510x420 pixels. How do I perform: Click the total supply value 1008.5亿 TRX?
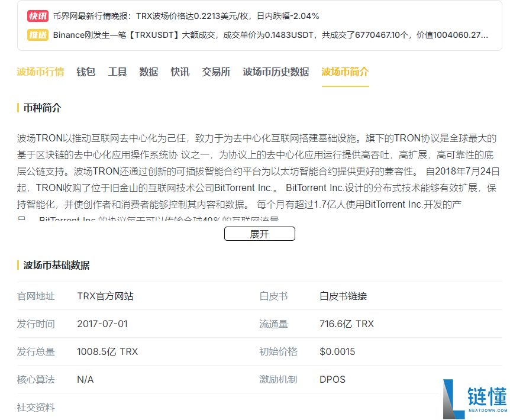pyautogui.click(x=107, y=351)
